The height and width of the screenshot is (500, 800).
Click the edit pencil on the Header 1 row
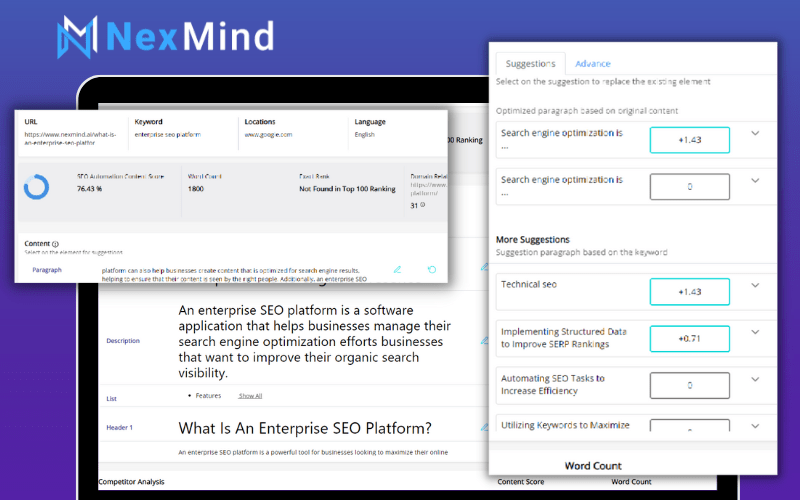(484, 427)
